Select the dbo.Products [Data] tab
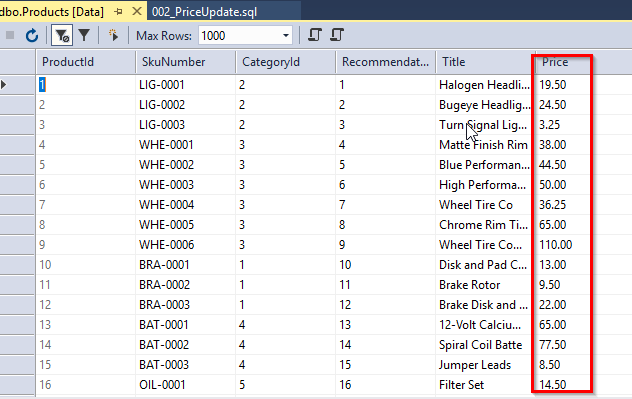Image resolution: width=632 pixels, height=399 pixels. pos(52,12)
